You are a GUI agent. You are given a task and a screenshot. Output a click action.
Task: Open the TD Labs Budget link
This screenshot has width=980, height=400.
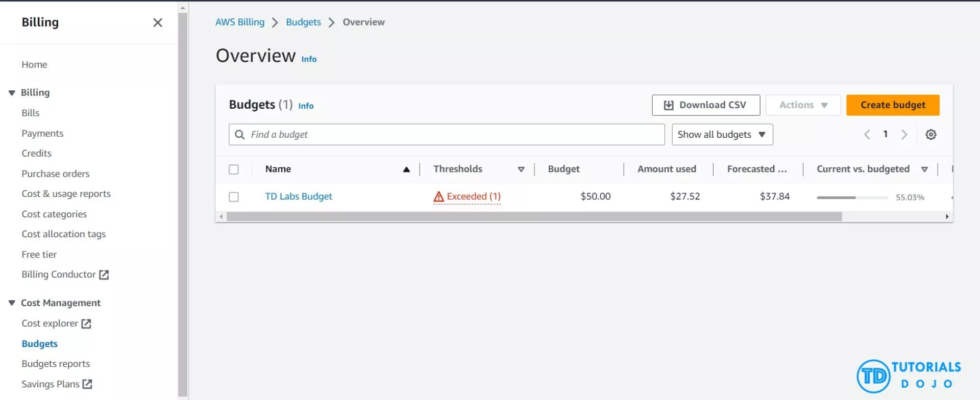point(299,196)
